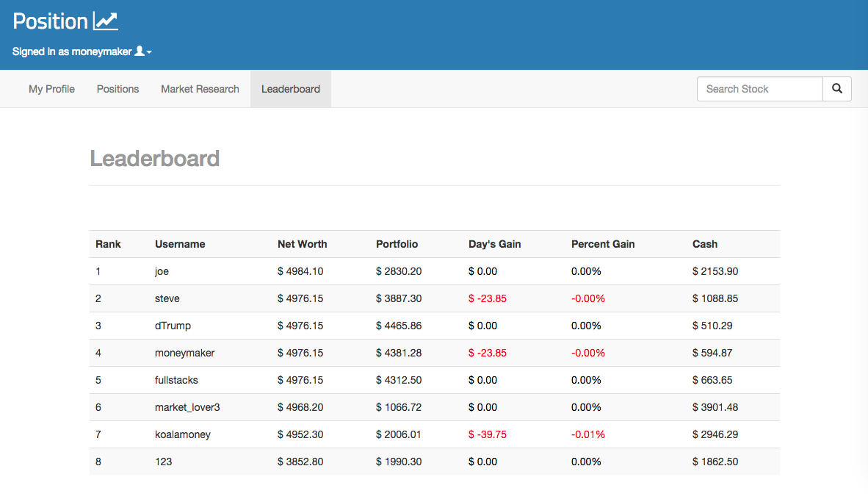Open the moneymaker user dropdown caret
The height and width of the screenshot is (502, 868).
click(x=149, y=52)
